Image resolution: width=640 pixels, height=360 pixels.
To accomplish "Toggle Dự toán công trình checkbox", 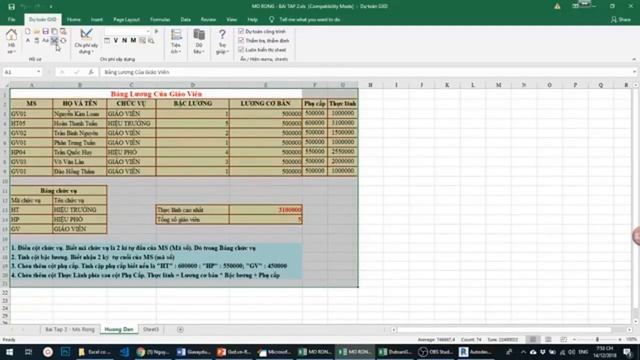I will click(x=241, y=31).
